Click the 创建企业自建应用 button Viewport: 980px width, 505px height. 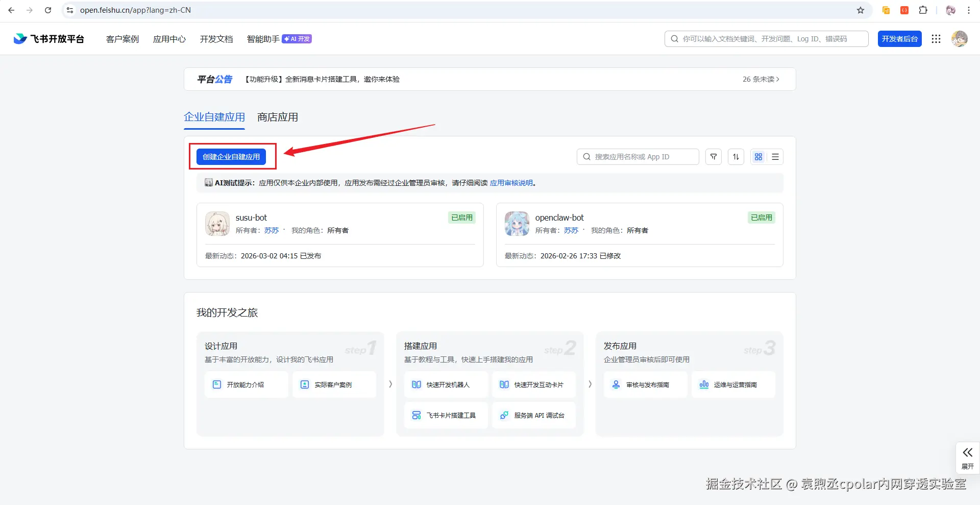click(x=231, y=157)
